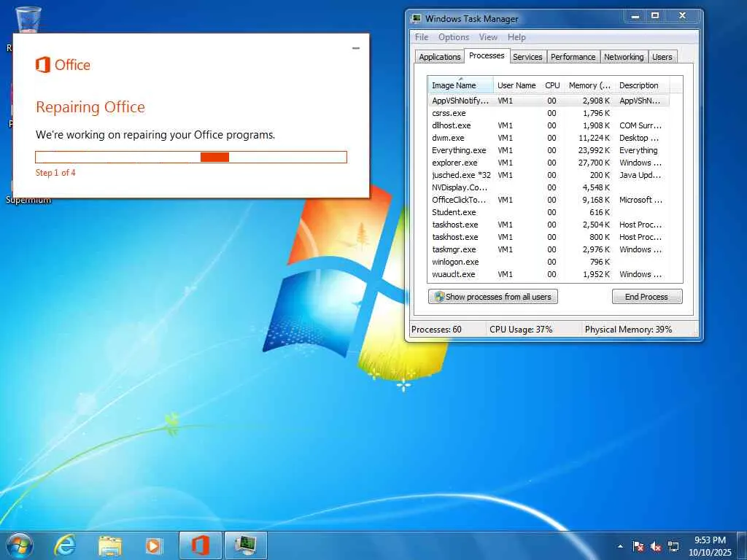
Task: Select the jusched.exe *32 process row
Action: [x=549, y=175]
